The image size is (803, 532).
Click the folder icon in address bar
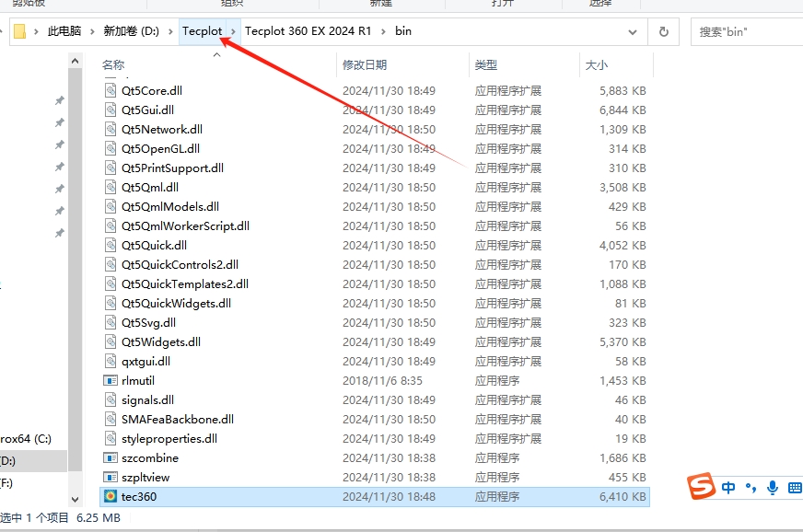click(21, 31)
